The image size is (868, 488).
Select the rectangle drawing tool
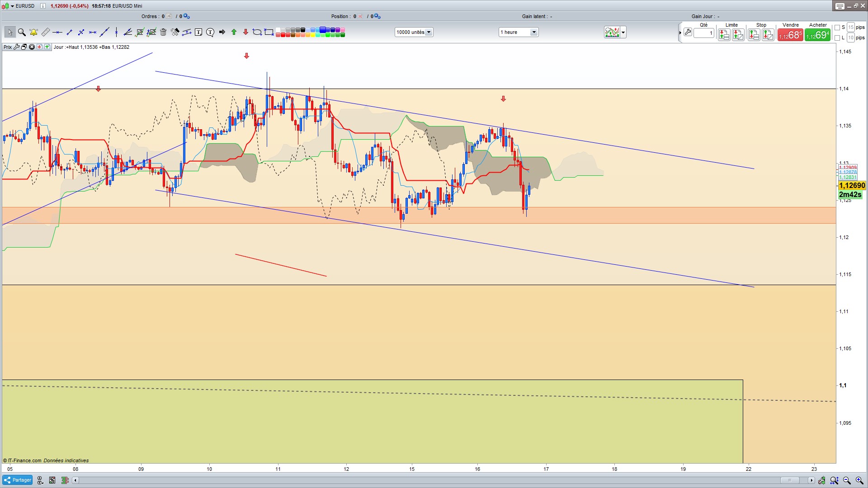tap(269, 32)
